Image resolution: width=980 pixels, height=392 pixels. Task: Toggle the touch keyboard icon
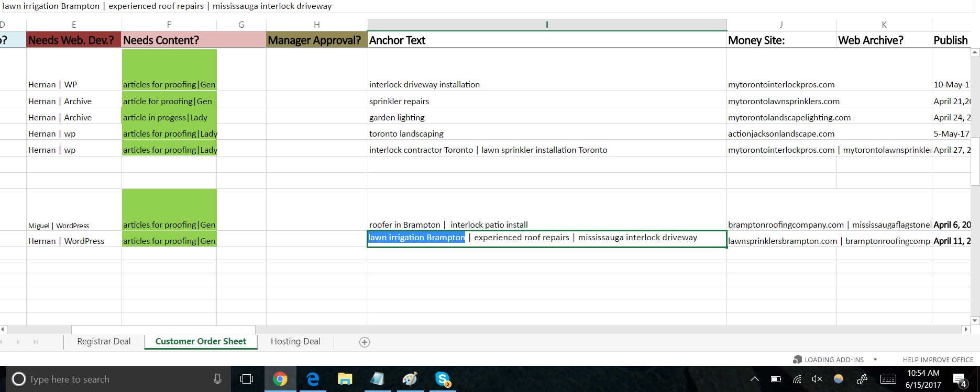[x=888, y=379]
